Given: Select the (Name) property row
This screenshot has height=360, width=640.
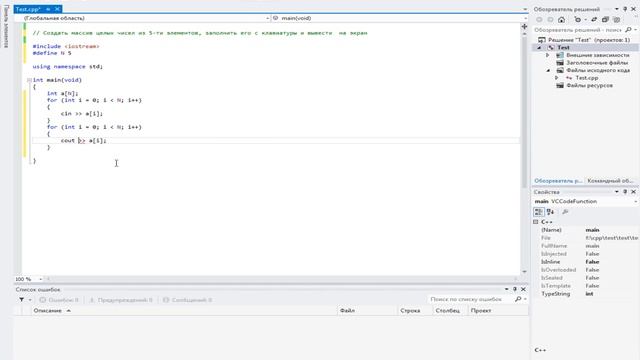Looking at the screenshot, I should (586, 230).
